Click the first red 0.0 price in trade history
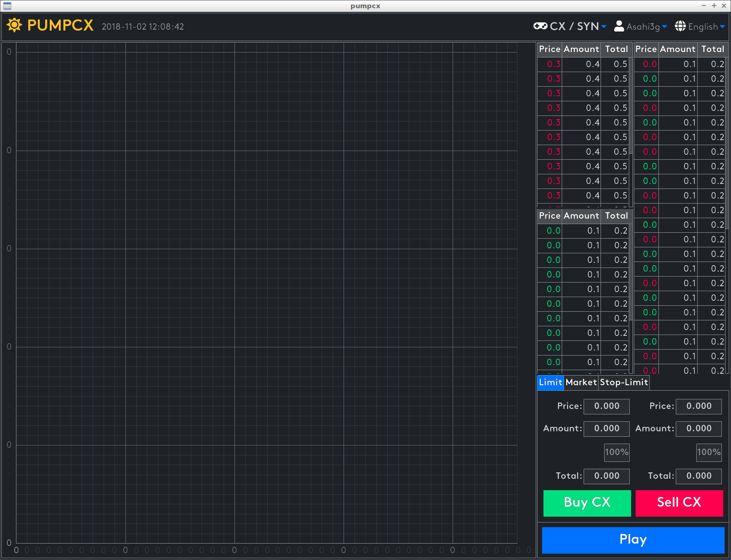 click(650, 64)
